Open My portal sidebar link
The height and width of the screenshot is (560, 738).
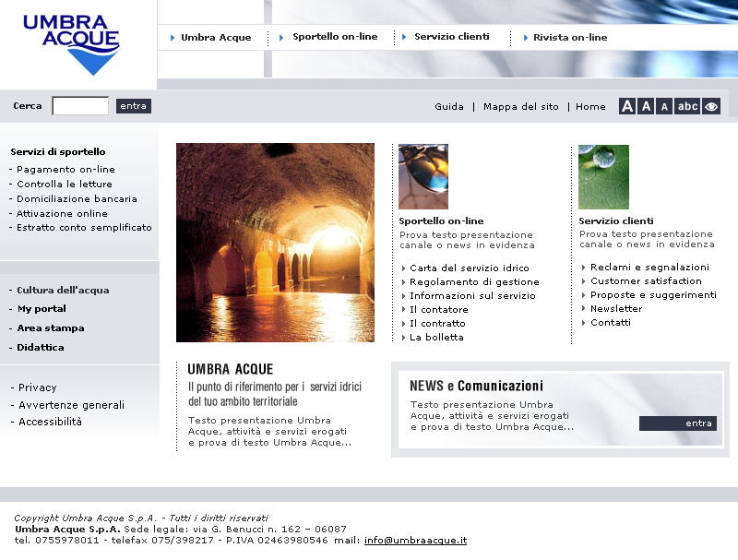[x=42, y=309]
